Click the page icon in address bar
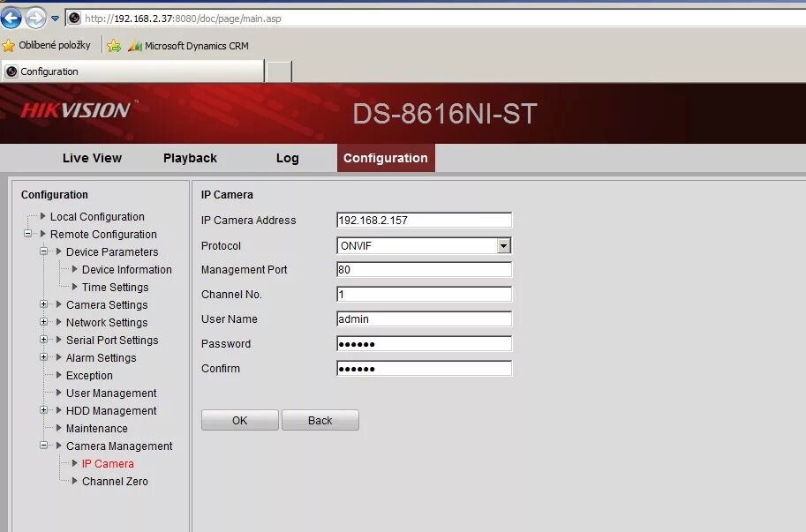The image size is (806, 532). click(x=74, y=18)
